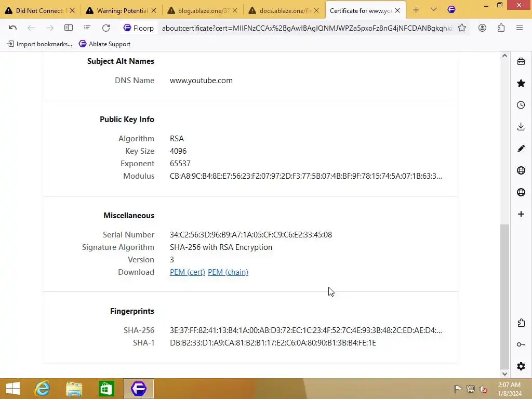
Task: Click the page scrollbar up arrow
Action: (504, 56)
